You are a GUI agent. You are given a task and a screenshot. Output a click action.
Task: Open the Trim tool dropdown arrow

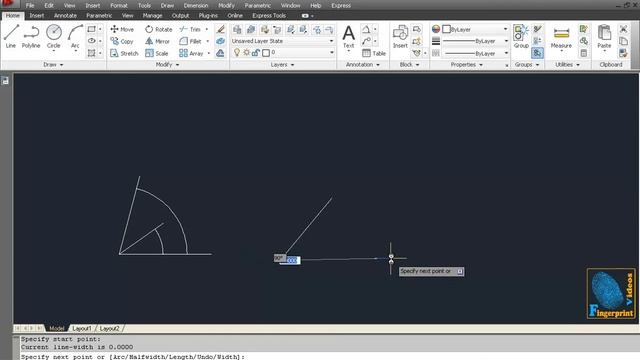pos(207,29)
